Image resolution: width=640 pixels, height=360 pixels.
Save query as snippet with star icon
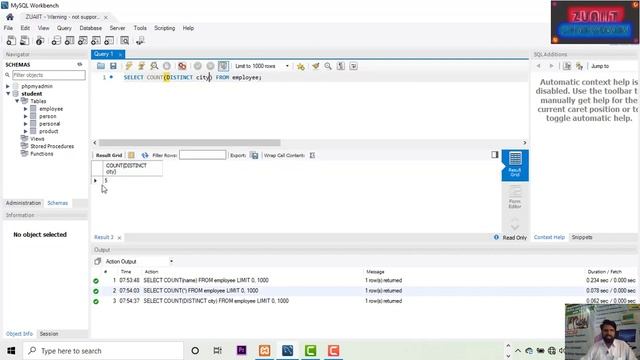301,66
